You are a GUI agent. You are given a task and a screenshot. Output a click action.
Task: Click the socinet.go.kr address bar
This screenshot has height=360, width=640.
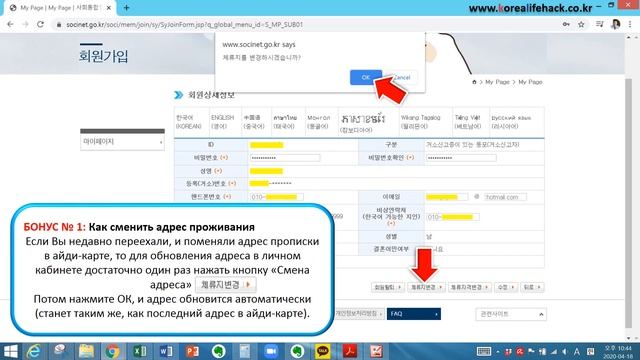(x=306, y=24)
